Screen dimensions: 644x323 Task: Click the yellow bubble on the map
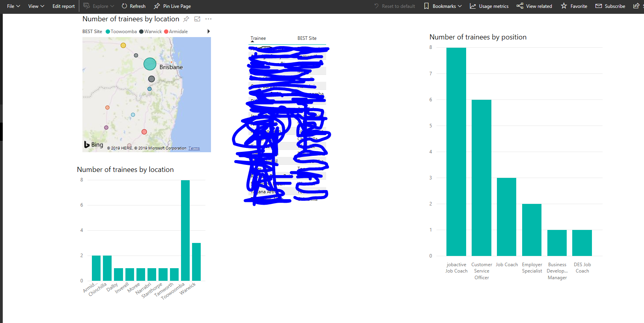pyautogui.click(x=123, y=45)
